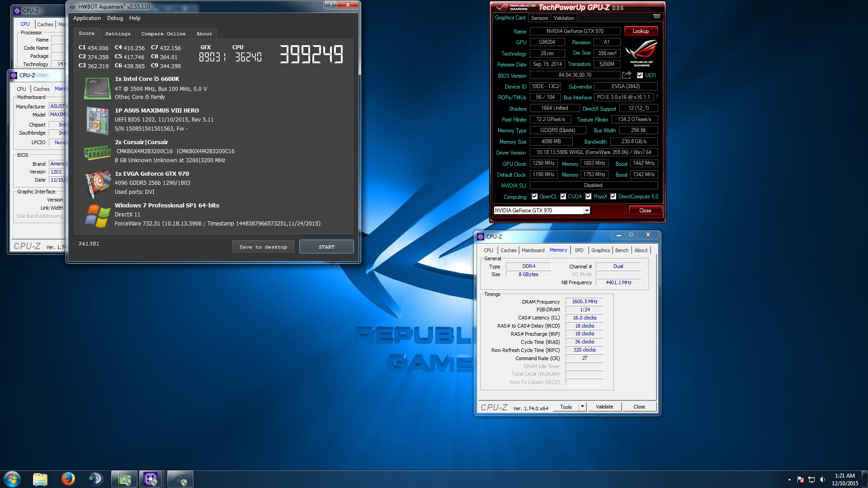
Task: Switch to the Mainboard tab in CPU-Z memory window
Action: tap(533, 250)
